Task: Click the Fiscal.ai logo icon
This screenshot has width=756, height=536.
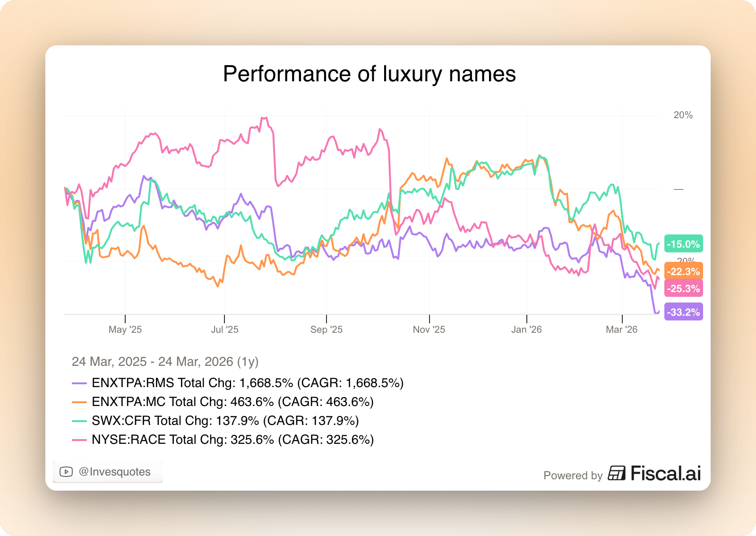Action: [x=617, y=473]
